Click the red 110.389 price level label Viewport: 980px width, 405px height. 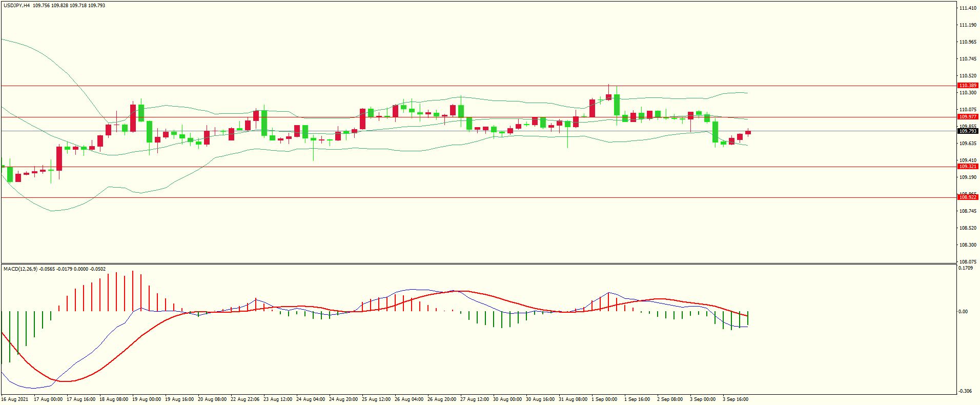(x=968, y=86)
